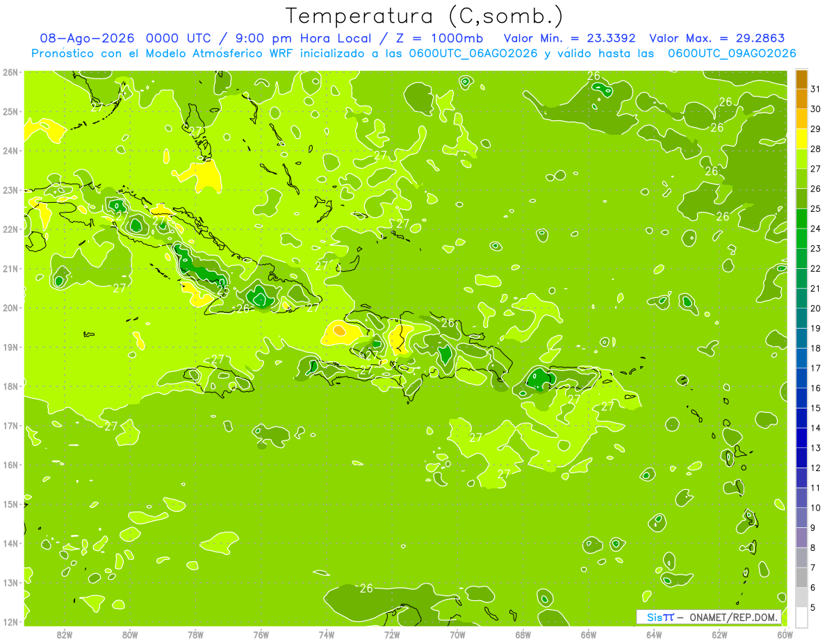Click the "23N" latitude axis label
Image resolution: width=834 pixels, height=644 pixels.
pos(10,190)
